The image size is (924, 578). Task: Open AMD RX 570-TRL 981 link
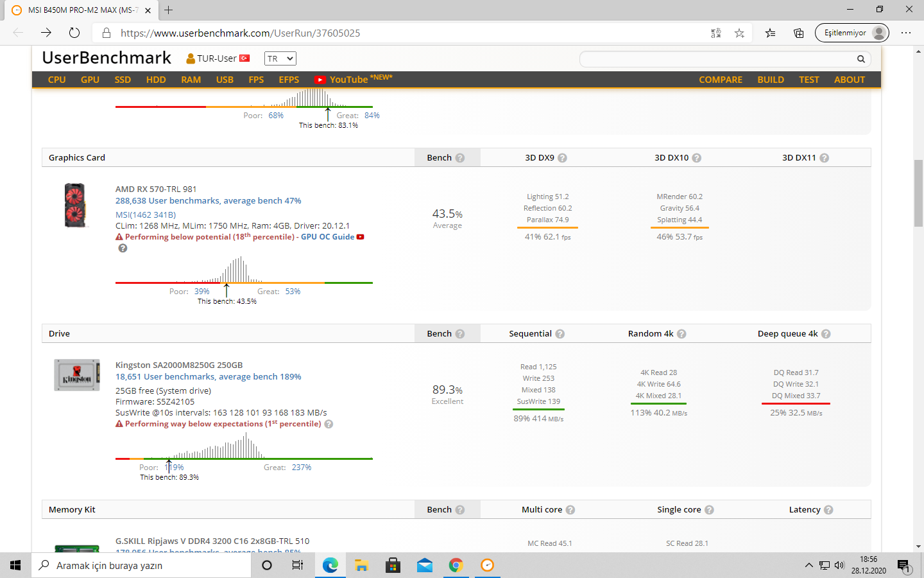coord(156,189)
